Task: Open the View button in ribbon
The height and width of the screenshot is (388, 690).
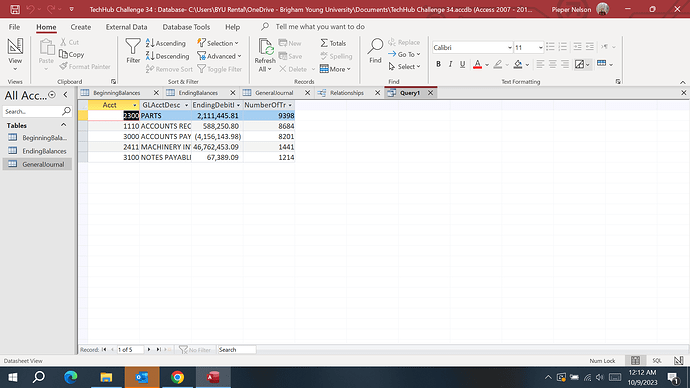Action: click(15, 55)
